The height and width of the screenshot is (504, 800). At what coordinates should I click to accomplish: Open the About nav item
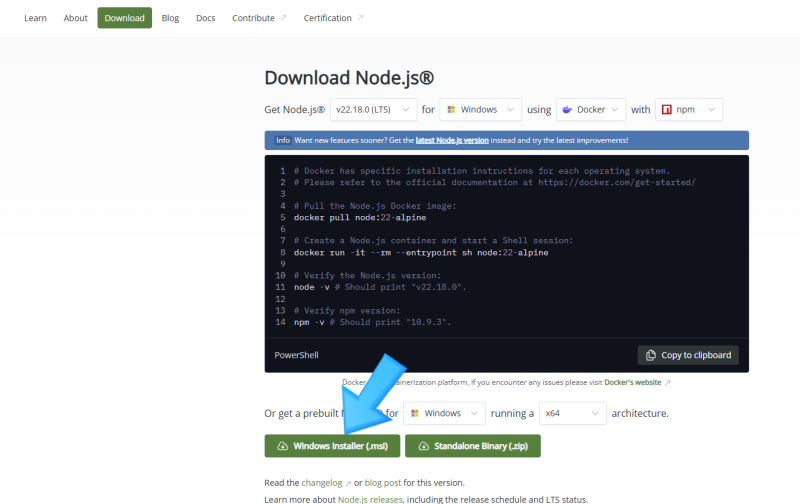click(76, 18)
